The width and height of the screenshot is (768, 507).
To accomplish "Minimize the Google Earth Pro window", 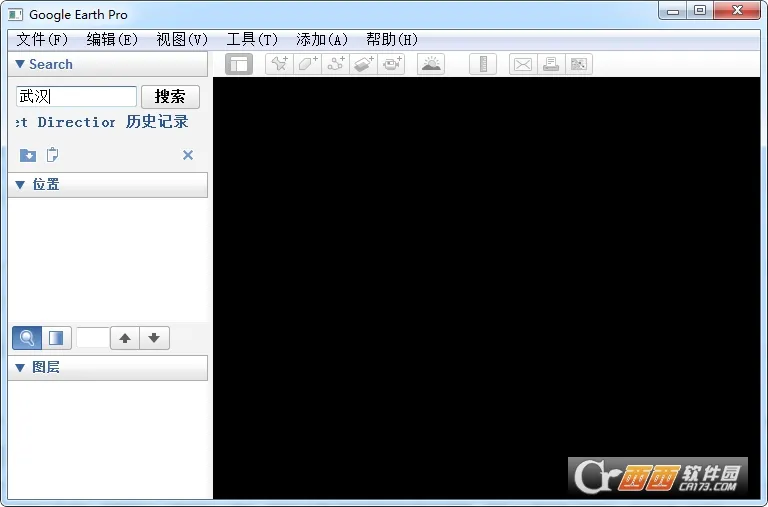I will pyautogui.click(x=672, y=11).
